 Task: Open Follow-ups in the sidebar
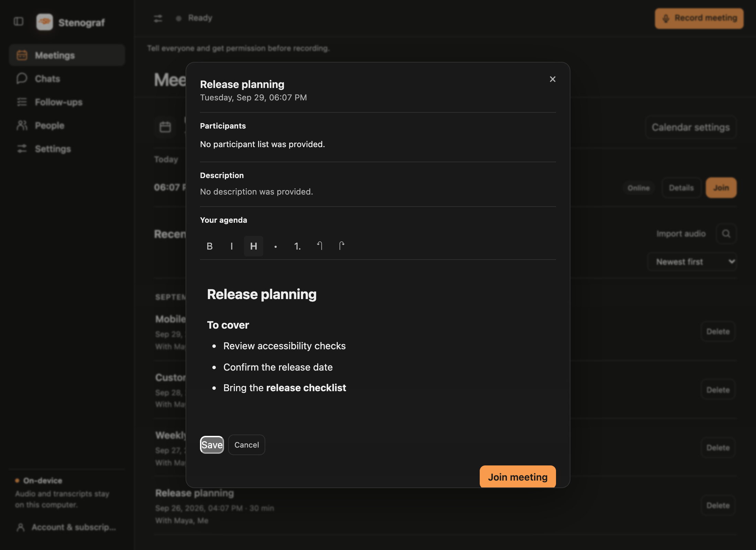(67, 102)
